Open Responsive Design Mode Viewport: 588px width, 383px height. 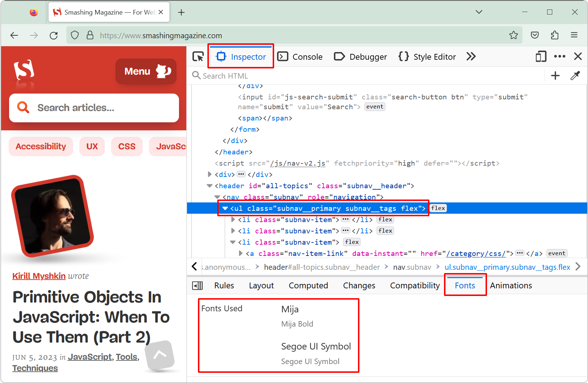541,56
